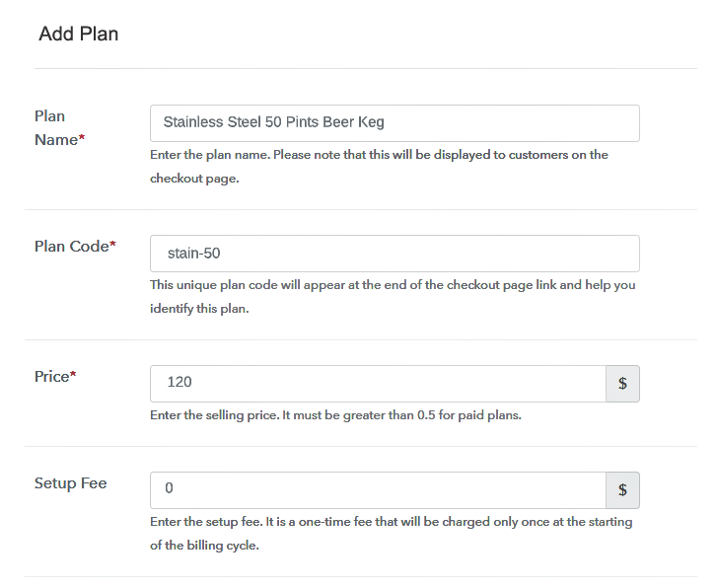Click the 'Setup Fee' label
Viewport: 716px width, 588px height.
click(x=70, y=483)
